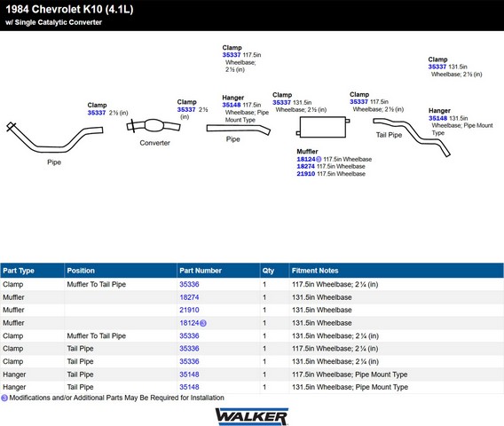Open 35148 for hanger 117.5in Wheelbase row
504x426 pixels.
point(189,375)
